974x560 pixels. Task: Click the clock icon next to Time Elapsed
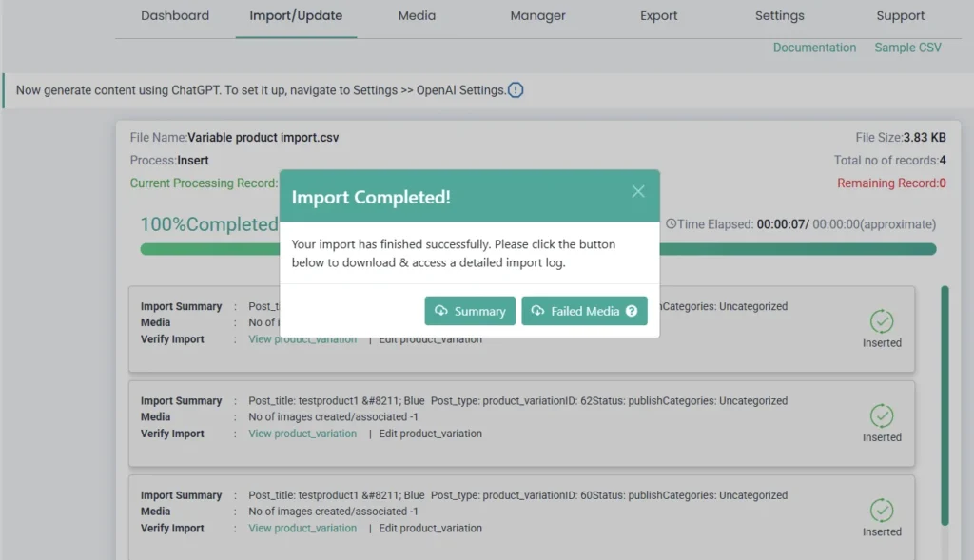[671, 224]
